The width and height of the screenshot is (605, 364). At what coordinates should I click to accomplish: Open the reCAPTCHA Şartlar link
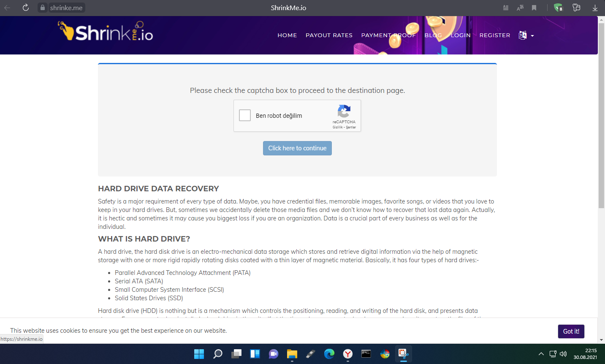pyautogui.click(x=351, y=127)
